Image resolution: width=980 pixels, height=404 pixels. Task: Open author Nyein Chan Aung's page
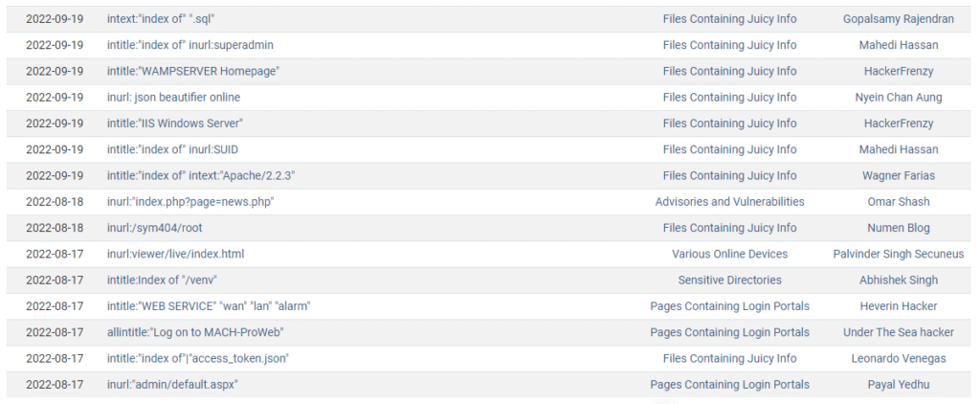click(x=898, y=97)
